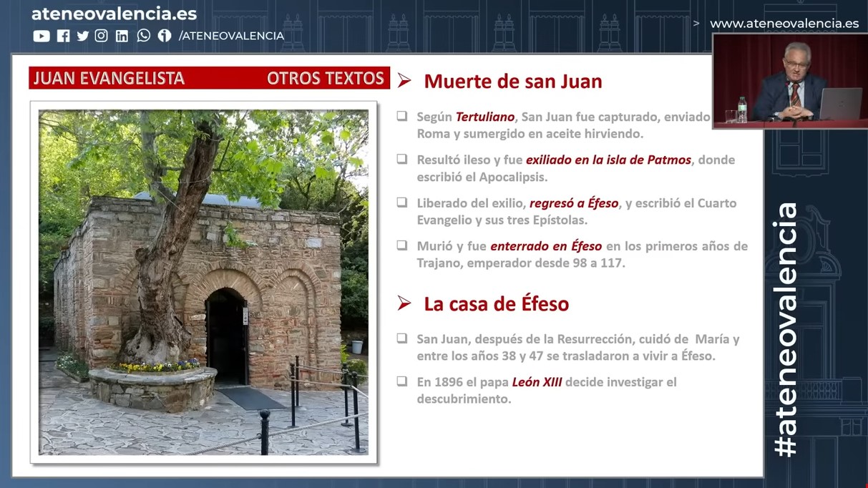Viewport: 868px width, 488px height.
Task: Open the Facebook social icon
Action: click(x=64, y=36)
